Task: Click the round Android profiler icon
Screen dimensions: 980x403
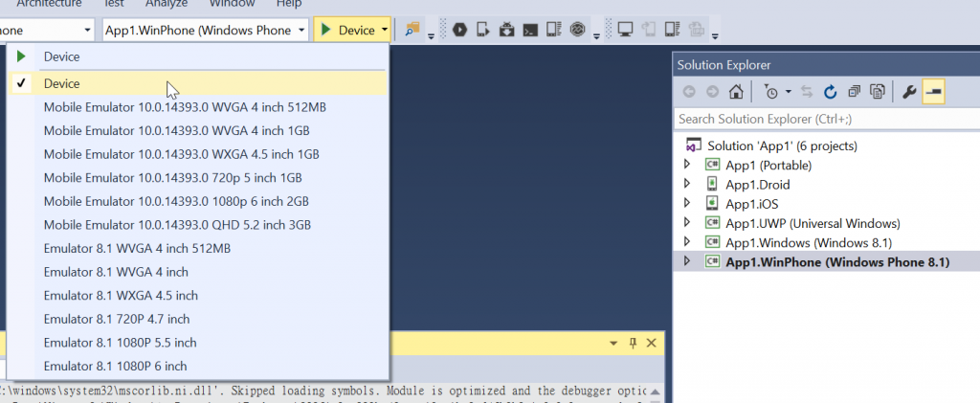Action: (x=577, y=30)
